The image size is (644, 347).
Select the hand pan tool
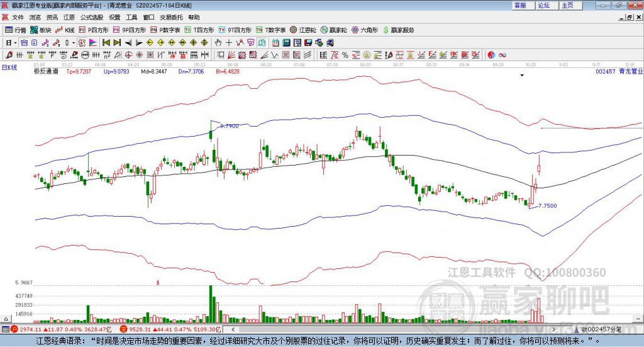218,42
